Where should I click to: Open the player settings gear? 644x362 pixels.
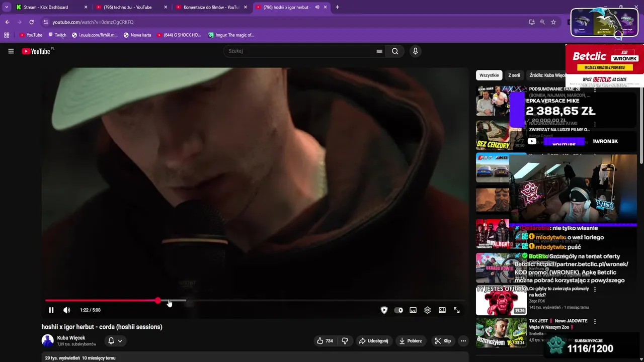[x=428, y=310]
